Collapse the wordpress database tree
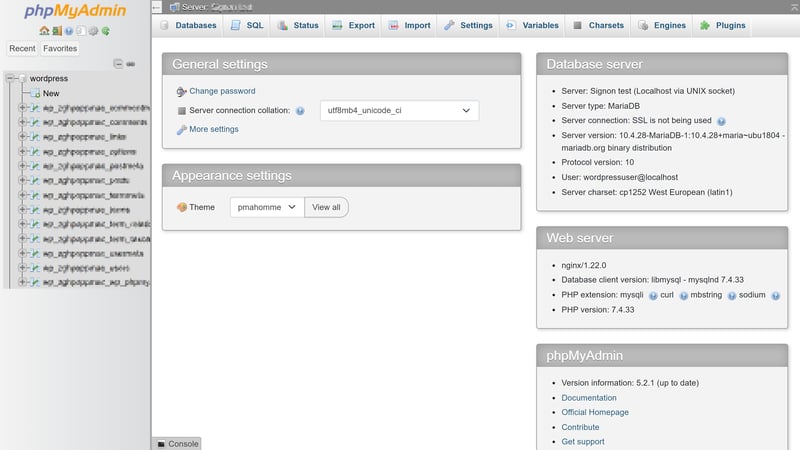The width and height of the screenshot is (800, 450). coord(9,78)
